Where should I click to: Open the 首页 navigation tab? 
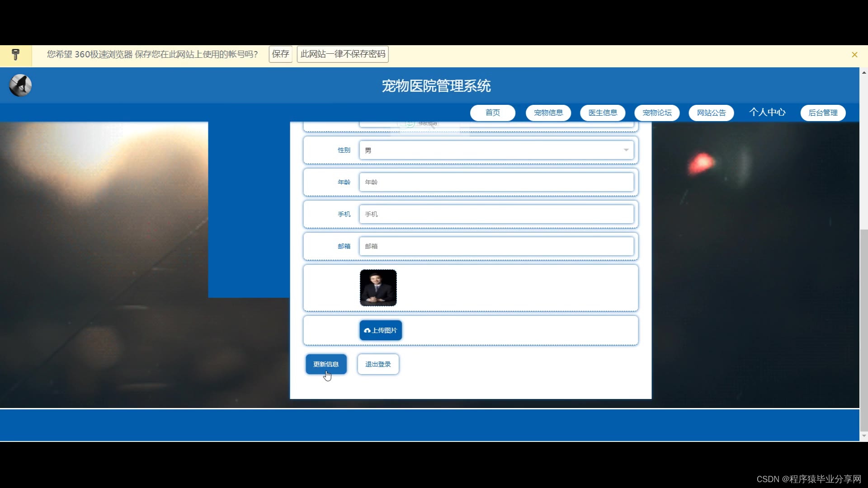point(492,113)
